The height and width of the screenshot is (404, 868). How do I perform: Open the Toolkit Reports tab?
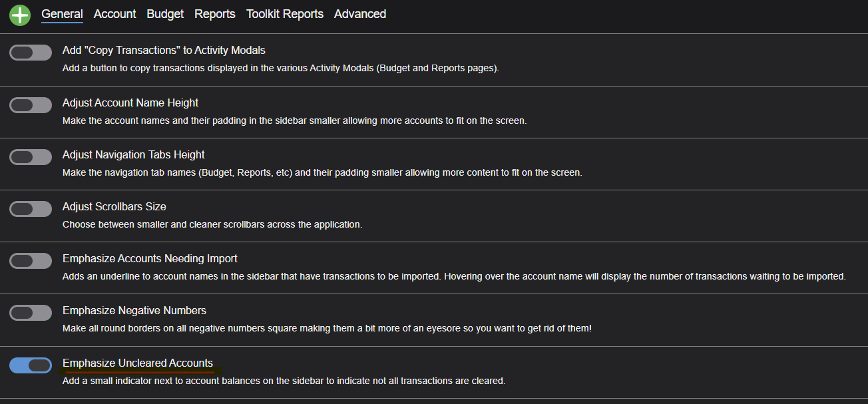[284, 13]
